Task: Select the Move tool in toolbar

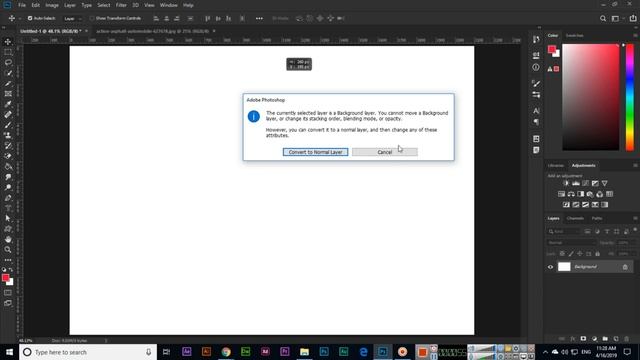Action: click(8, 42)
